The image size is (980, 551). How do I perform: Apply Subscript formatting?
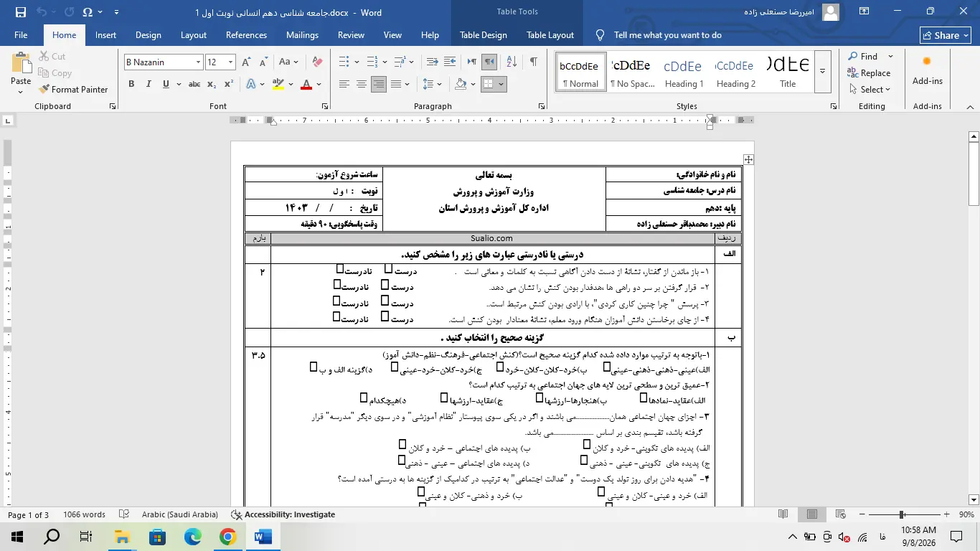(212, 84)
